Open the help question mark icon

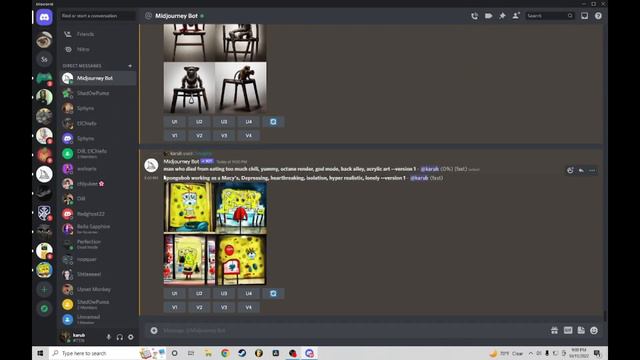(x=598, y=16)
